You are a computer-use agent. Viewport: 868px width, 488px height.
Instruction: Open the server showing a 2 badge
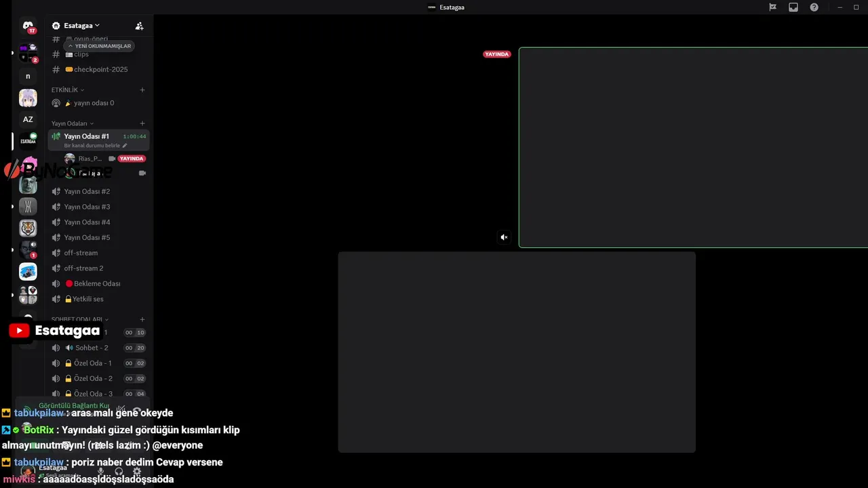tap(28, 53)
